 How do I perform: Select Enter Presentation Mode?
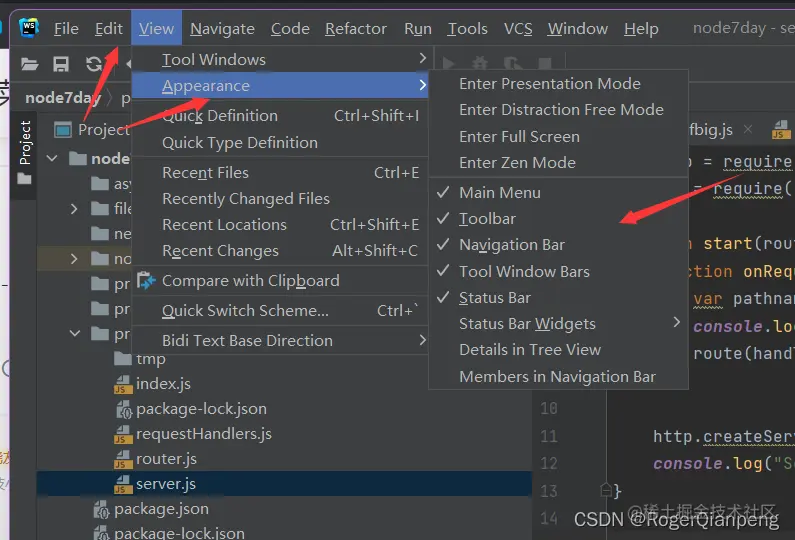click(x=558, y=84)
